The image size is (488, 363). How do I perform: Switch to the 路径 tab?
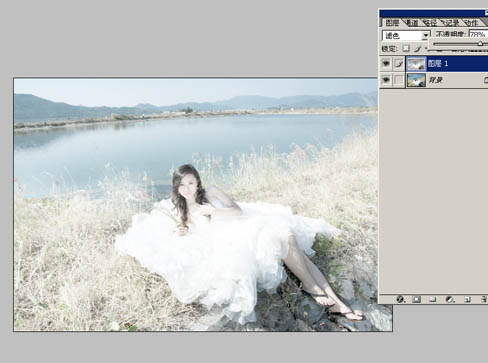click(430, 23)
